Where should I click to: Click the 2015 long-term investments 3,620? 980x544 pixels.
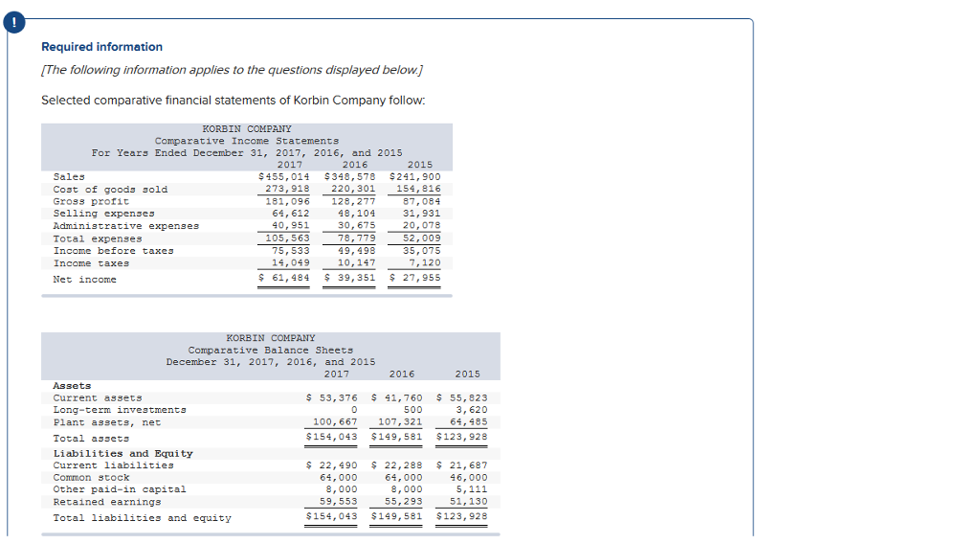472,410
